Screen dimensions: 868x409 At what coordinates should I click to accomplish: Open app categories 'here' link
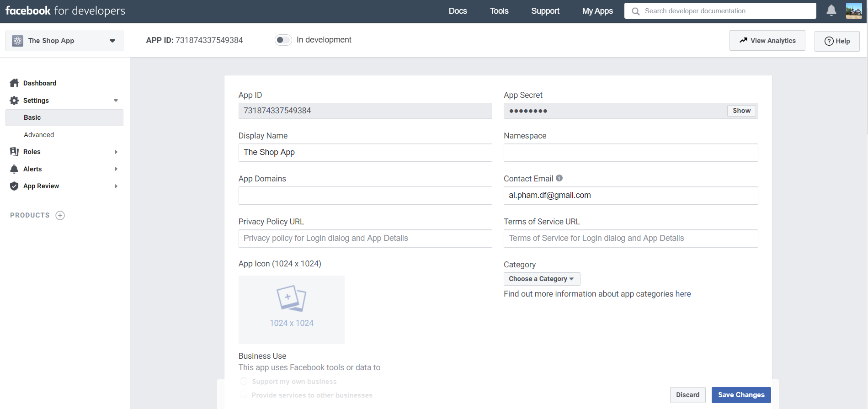683,294
